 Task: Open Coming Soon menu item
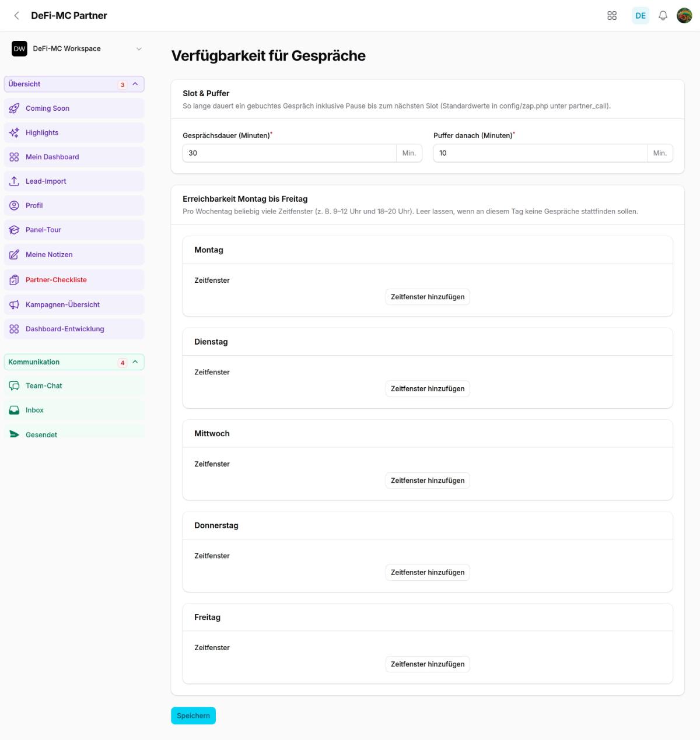(x=74, y=108)
